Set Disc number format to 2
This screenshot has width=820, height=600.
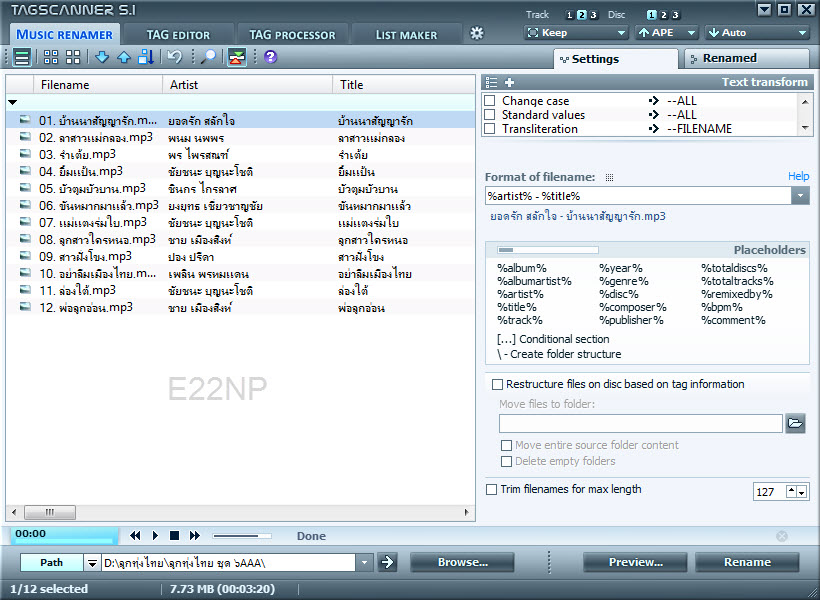[664, 15]
